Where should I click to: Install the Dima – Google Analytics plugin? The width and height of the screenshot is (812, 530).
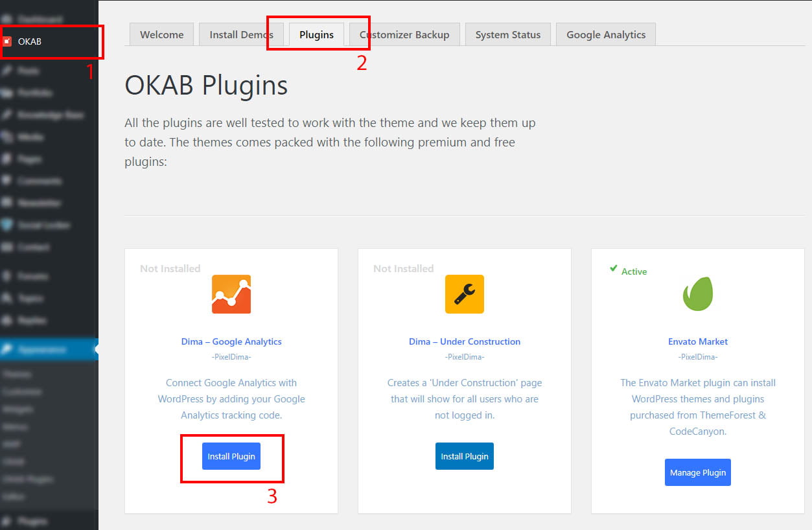[x=231, y=456]
